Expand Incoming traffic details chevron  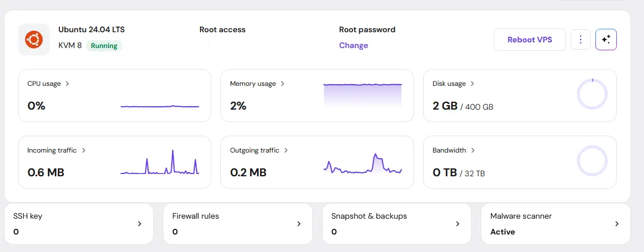coord(84,150)
